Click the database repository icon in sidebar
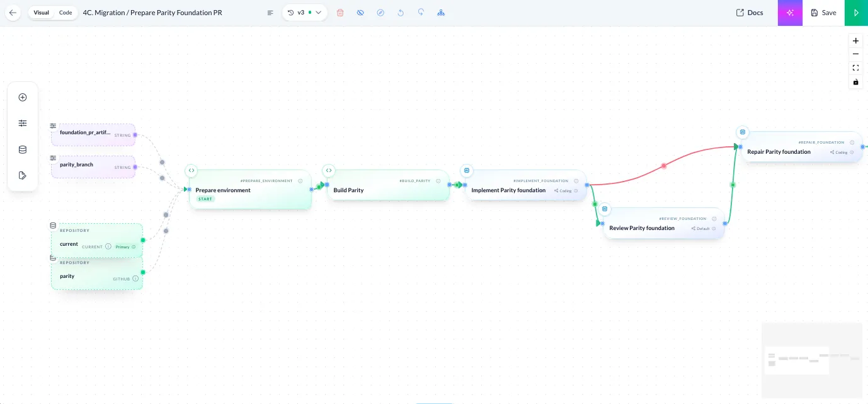Image resolution: width=868 pixels, height=404 pixels. (x=23, y=149)
